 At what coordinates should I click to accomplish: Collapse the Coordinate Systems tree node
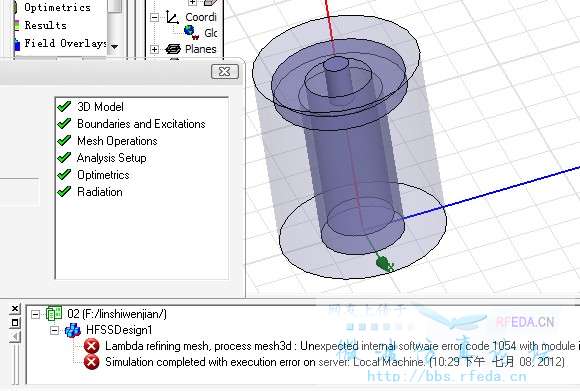155,17
